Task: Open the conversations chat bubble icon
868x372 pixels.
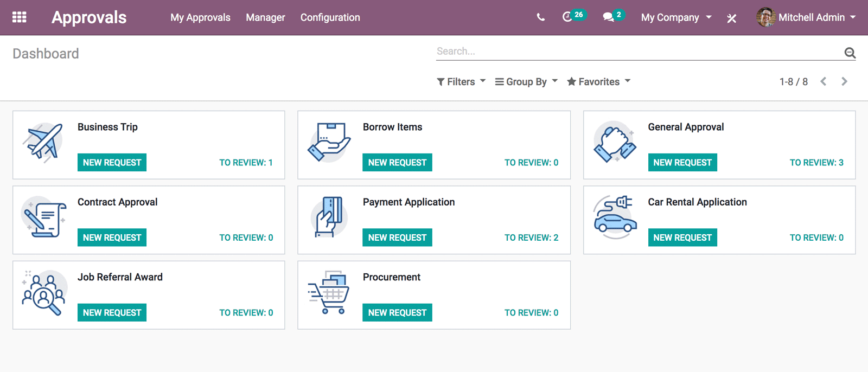Action: click(608, 17)
